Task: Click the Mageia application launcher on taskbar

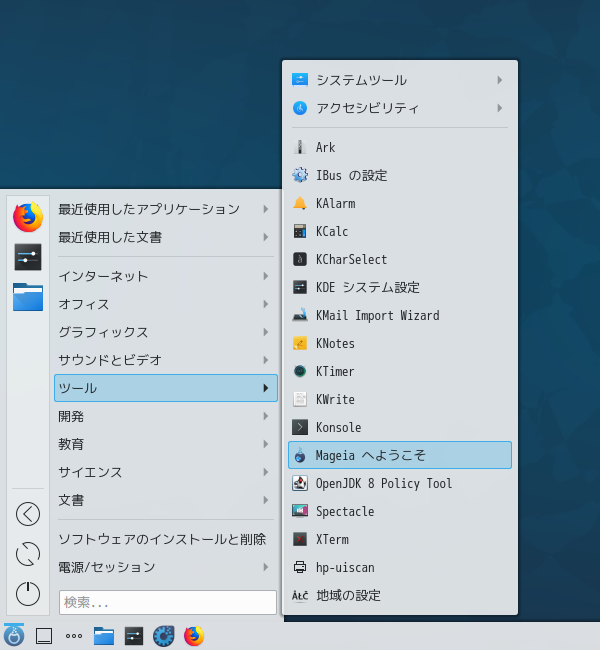Action: click(14, 635)
